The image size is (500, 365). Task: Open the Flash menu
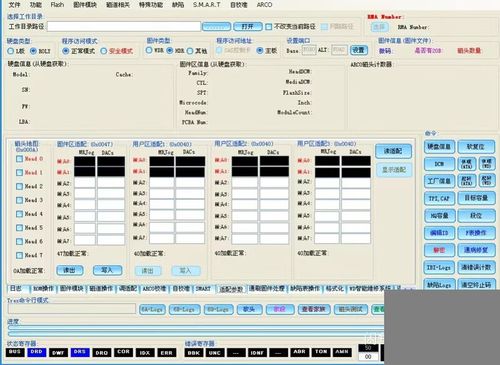[57, 5]
